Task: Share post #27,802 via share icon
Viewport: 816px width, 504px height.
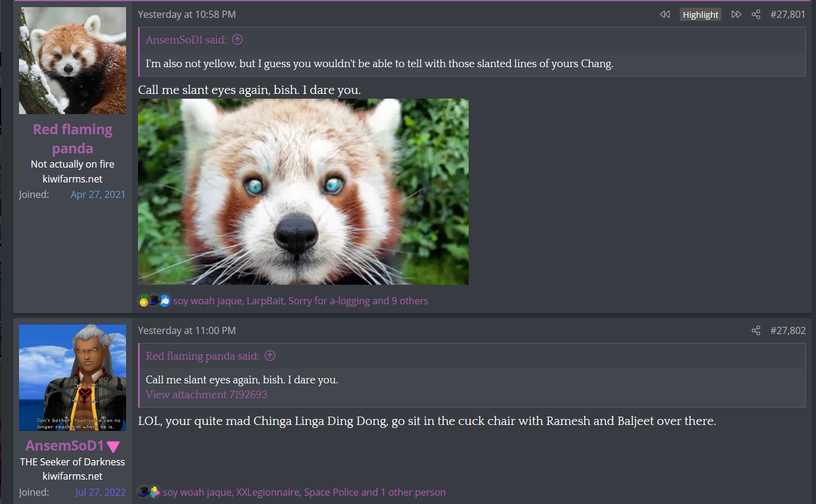Action: pos(756,330)
